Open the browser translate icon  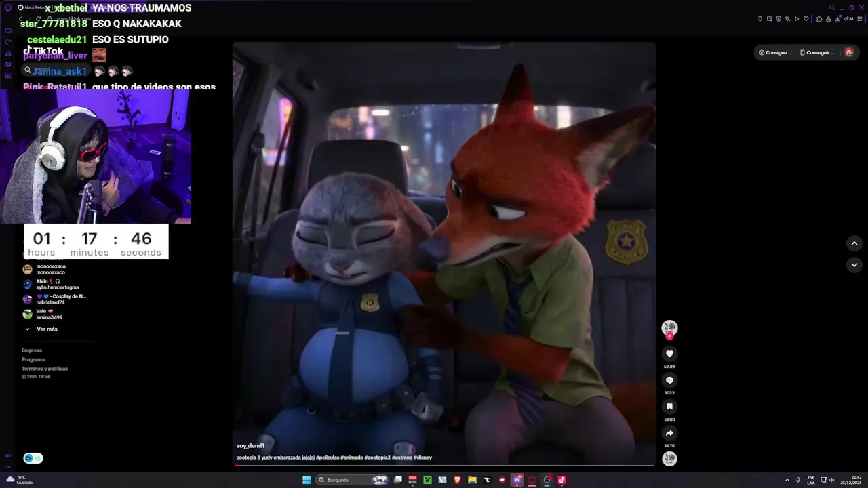point(787,18)
